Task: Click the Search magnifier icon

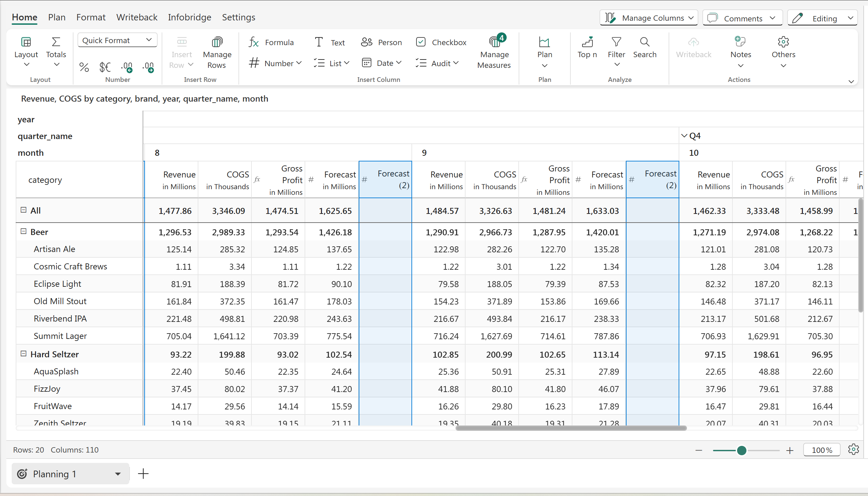Action: click(x=644, y=42)
